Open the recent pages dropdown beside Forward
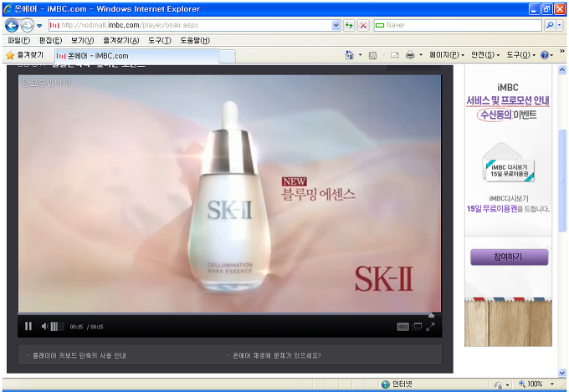Viewport: 569px width, 392px height. 39,26
